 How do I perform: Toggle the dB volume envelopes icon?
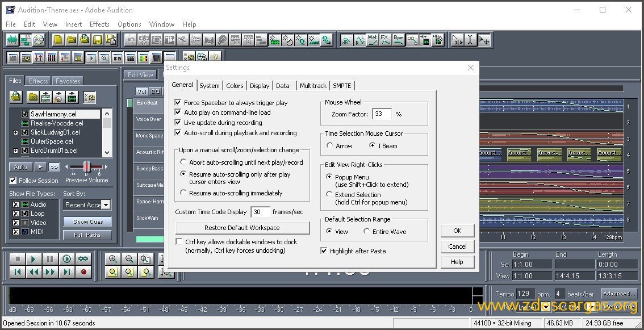346,40
